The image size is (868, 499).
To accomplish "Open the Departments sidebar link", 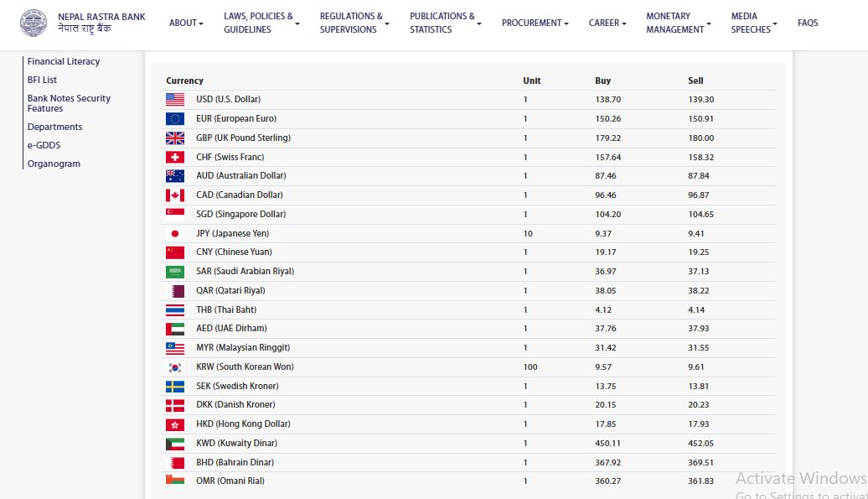I will [x=54, y=127].
